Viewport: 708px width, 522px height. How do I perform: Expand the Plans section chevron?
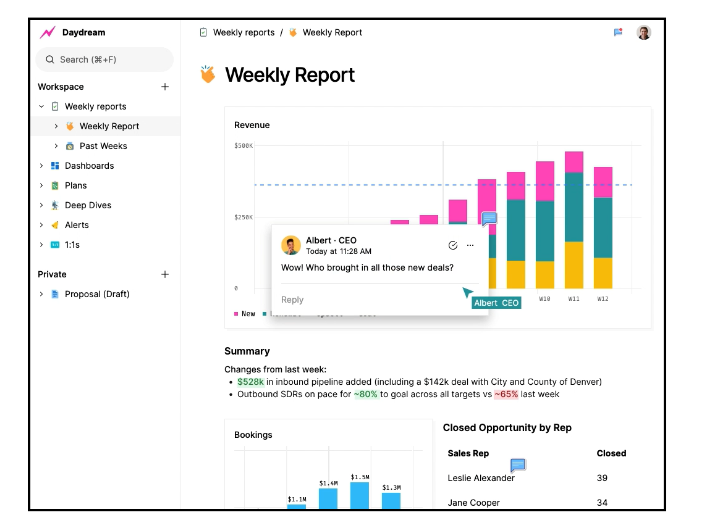tap(41, 185)
